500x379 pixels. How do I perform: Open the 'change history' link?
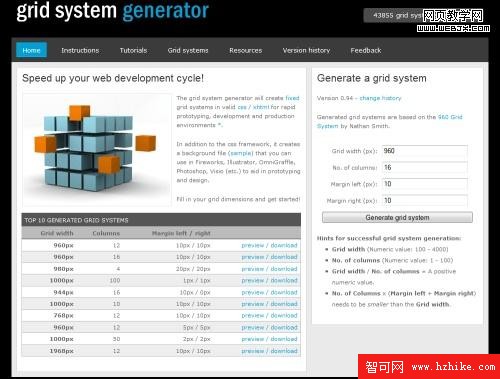(380, 98)
